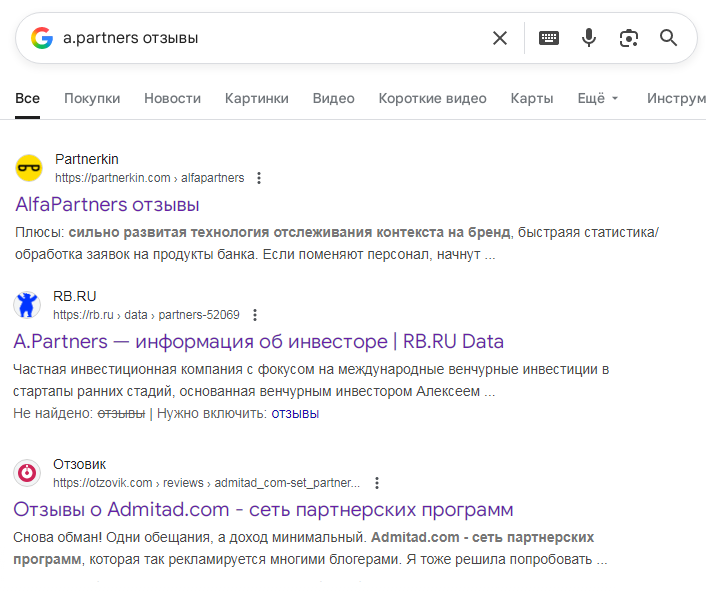This screenshot has height=592, width=706.
Task: Click the Google logo in search bar
Action: pyautogui.click(x=41, y=38)
